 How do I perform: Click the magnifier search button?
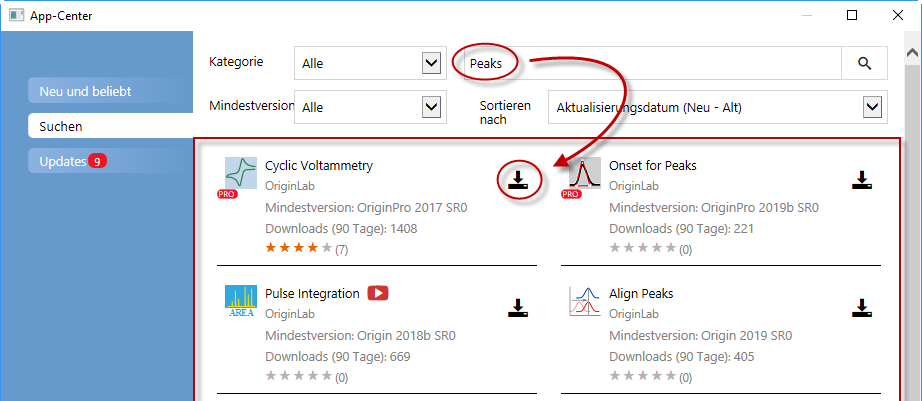[864, 63]
